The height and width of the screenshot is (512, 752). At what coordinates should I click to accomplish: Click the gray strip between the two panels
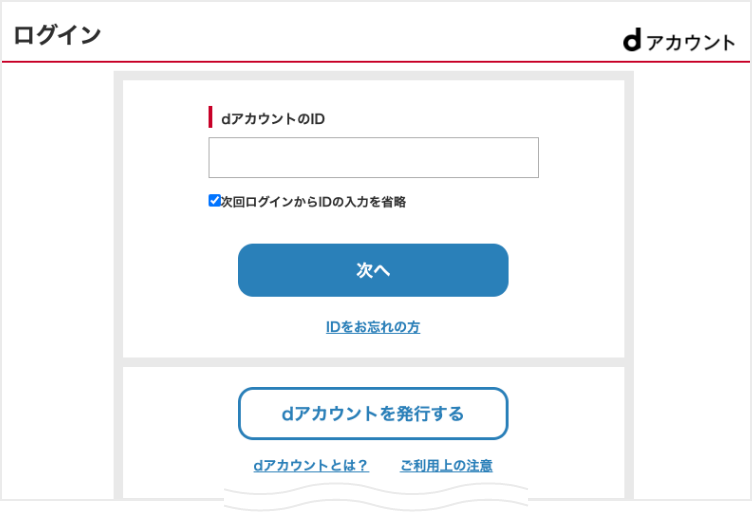(373, 362)
